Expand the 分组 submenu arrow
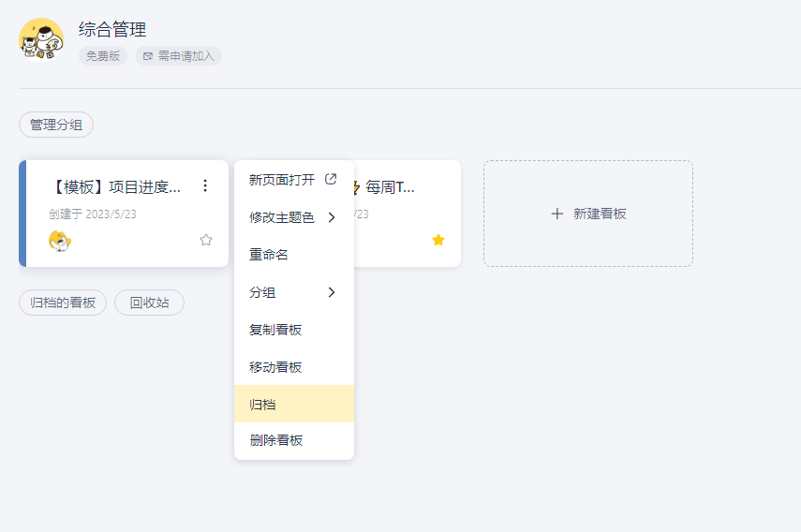The height and width of the screenshot is (532, 801). point(332,292)
